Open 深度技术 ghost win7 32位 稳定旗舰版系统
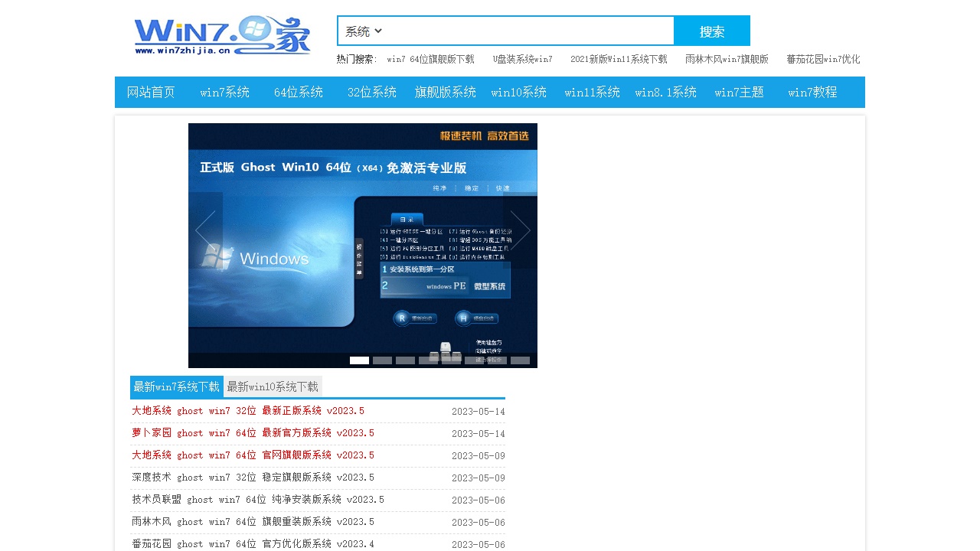 tap(253, 478)
